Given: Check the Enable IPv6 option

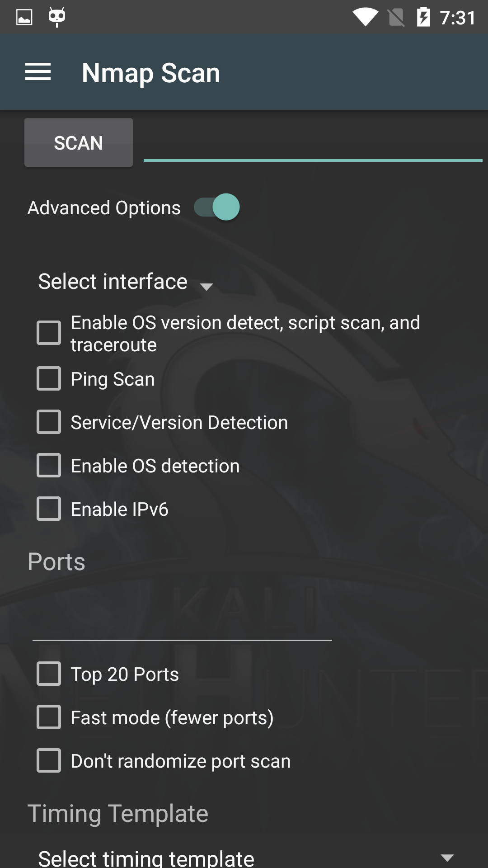Looking at the screenshot, I should click(x=49, y=509).
